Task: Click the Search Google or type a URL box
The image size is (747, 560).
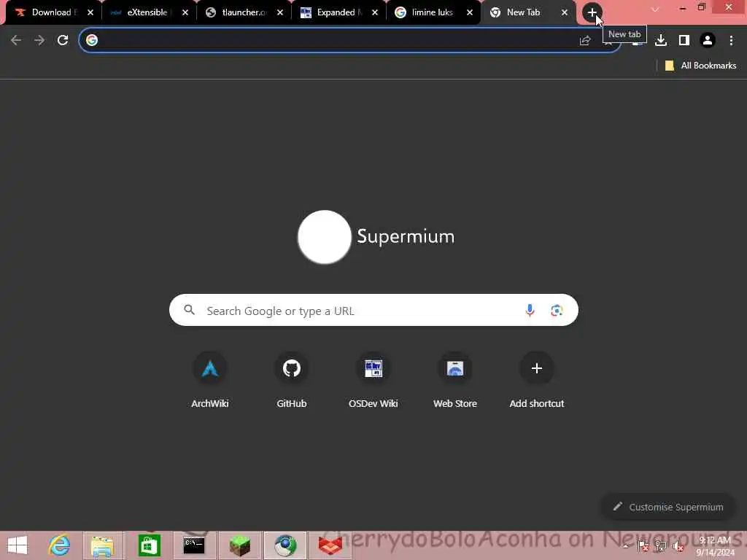Action: point(373,311)
